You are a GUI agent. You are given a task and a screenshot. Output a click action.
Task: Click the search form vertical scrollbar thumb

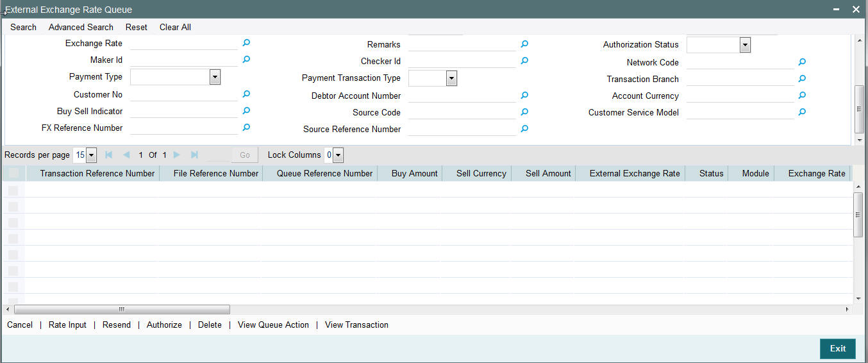860,109
